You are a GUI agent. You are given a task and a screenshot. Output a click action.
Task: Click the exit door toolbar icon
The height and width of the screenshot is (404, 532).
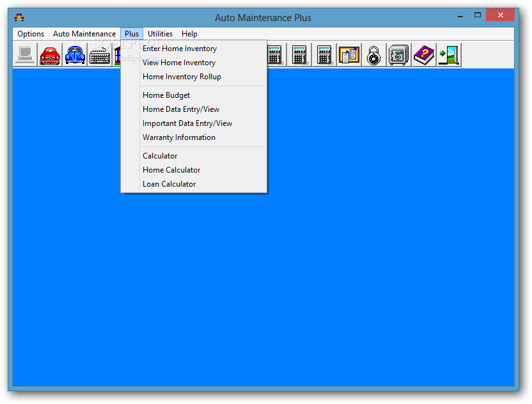pyautogui.click(x=449, y=54)
